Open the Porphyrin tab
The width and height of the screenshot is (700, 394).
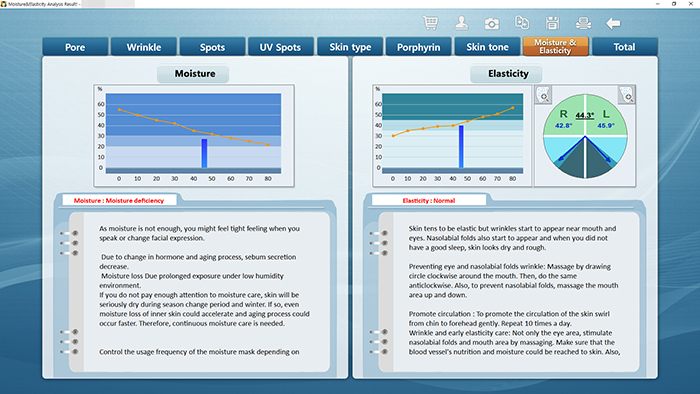pos(419,47)
